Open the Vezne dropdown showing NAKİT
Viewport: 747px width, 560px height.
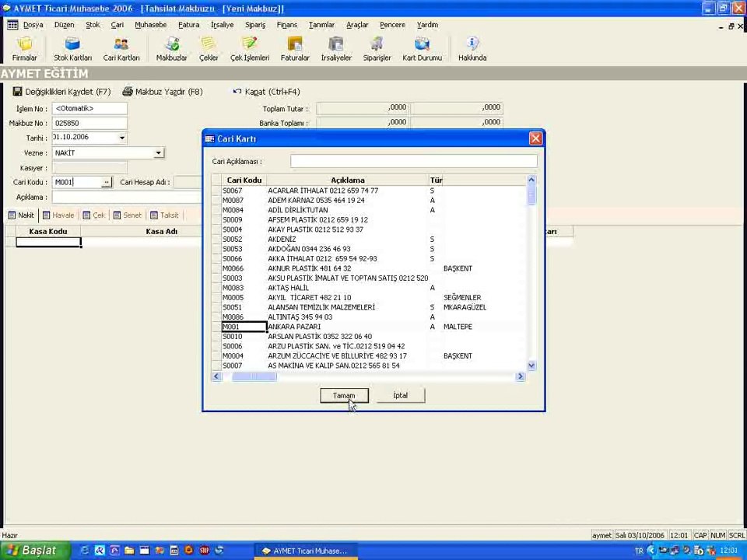[x=159, y=153]
